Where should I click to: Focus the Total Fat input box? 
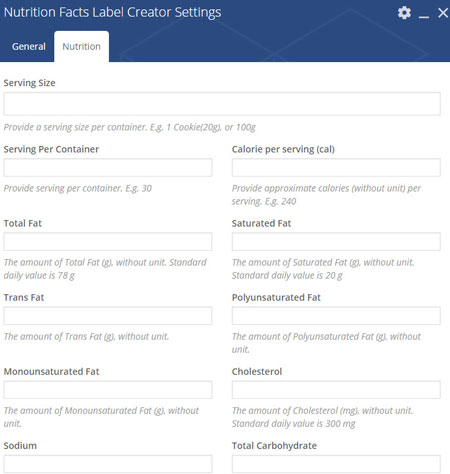point(108,242)
